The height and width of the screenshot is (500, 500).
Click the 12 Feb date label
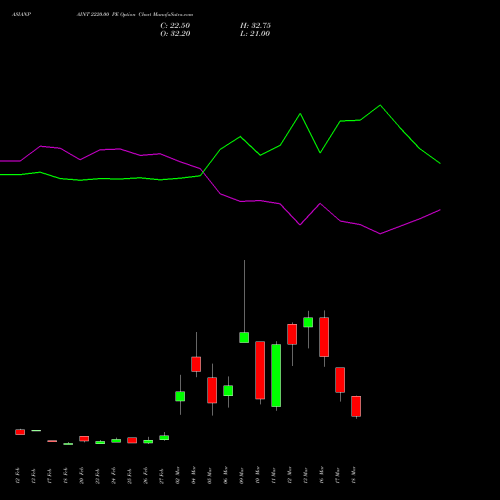pyautogui.click(x=18, y=475)
